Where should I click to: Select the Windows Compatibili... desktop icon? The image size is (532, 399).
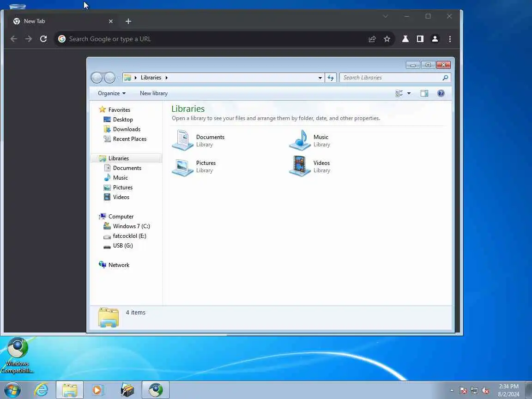17,355
